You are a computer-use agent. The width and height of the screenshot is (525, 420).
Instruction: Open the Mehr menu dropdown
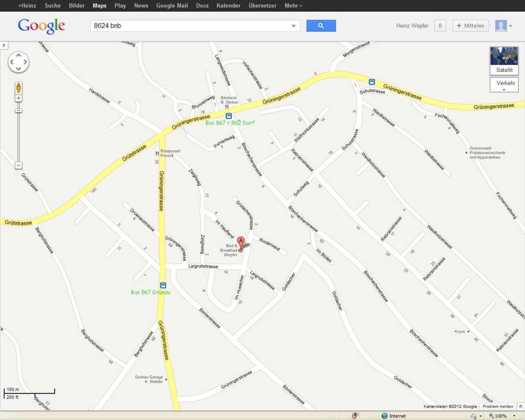coord(293,6)
